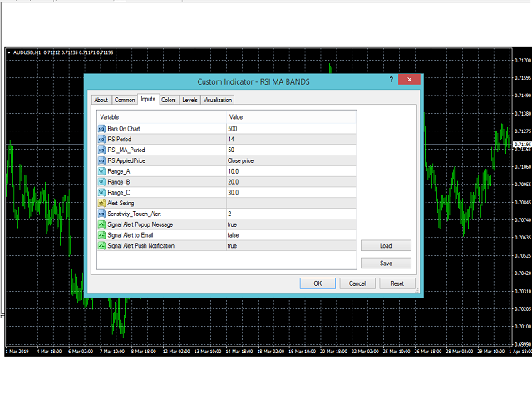Go to the Levels tab
Image resolution: width=532 pixels, height=399 pixels.
tap(190, 100)
